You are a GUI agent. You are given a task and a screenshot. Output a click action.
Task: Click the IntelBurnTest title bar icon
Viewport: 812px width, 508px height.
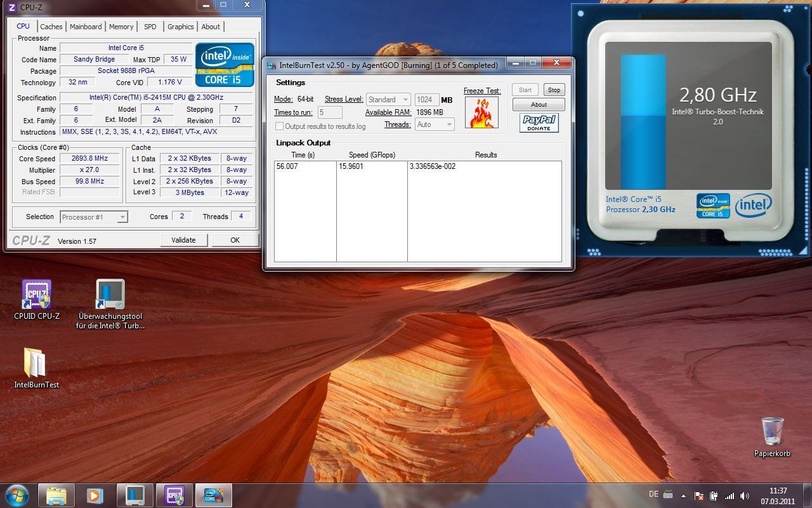pos(272,65)
